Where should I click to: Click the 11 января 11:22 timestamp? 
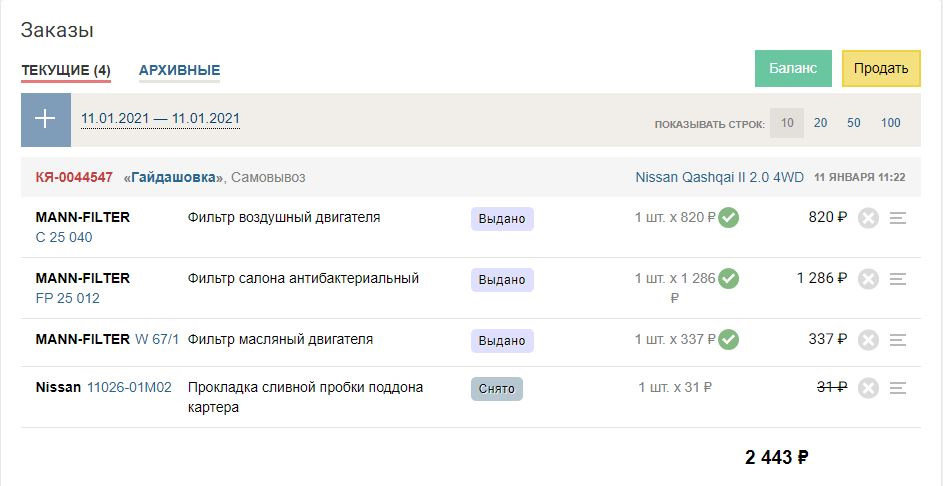(x=860, y=177)
